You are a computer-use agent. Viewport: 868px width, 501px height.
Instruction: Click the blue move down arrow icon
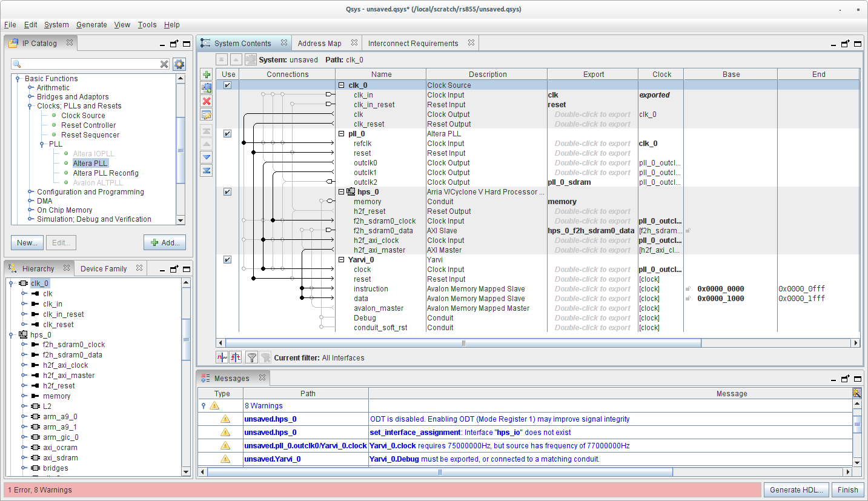coord(207,157)
